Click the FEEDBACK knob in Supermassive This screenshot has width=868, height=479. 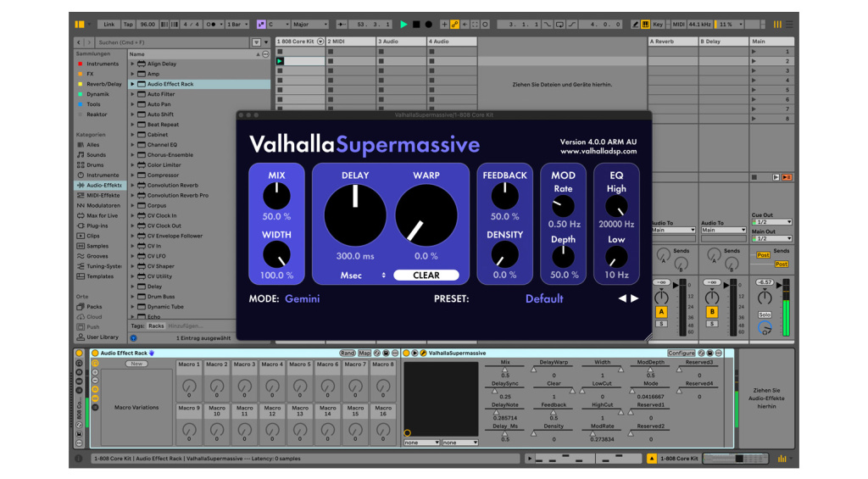[x=505, y=196]
